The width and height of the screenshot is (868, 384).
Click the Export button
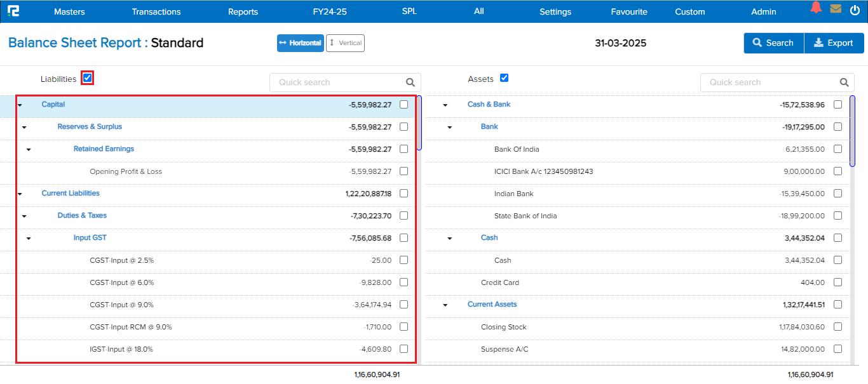click(834, 43)
